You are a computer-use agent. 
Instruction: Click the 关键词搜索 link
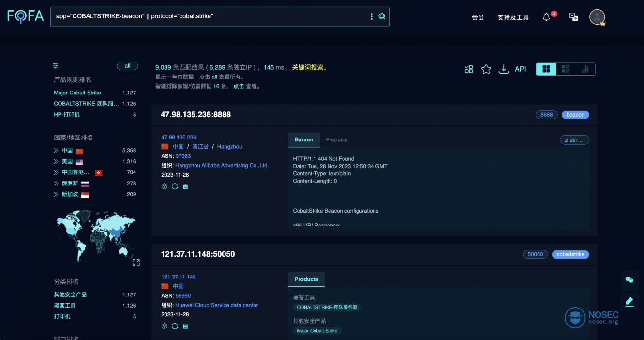307,67
